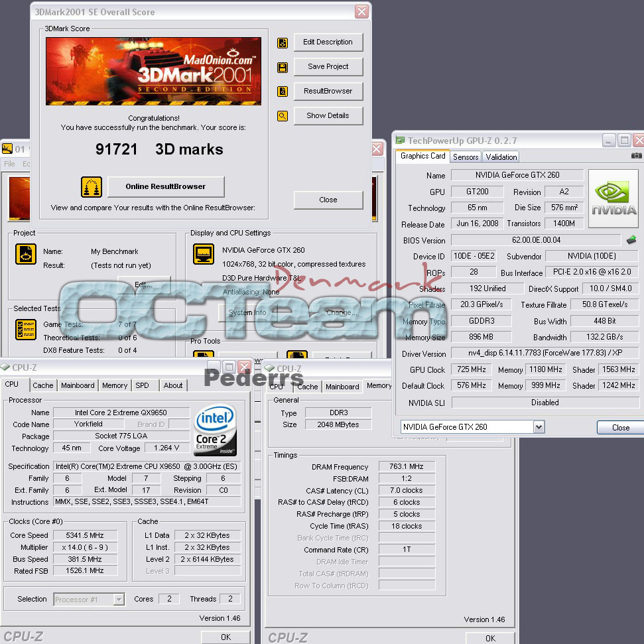The image size is (644, 644).
Task: Open the GPU selection dropdown in GPU-Z
Action: (x=539, y=427)
